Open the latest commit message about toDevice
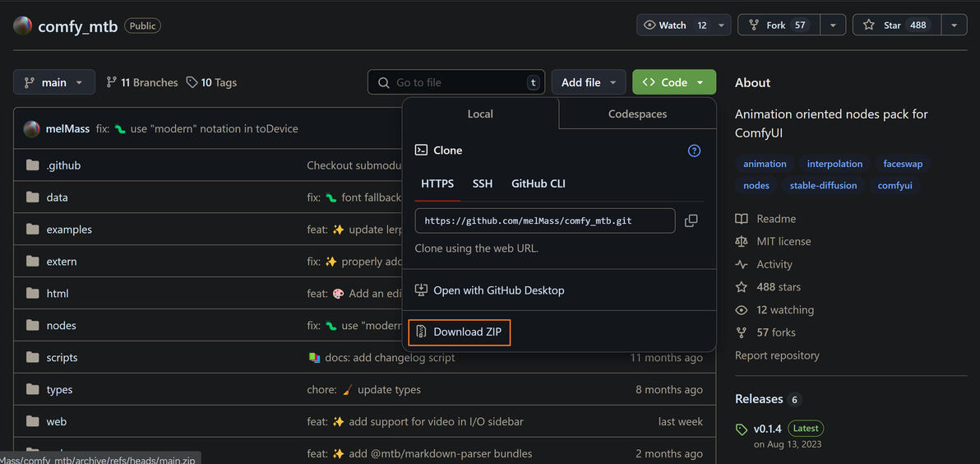Viewport: 980px width, 464px height. click(197, 129)
